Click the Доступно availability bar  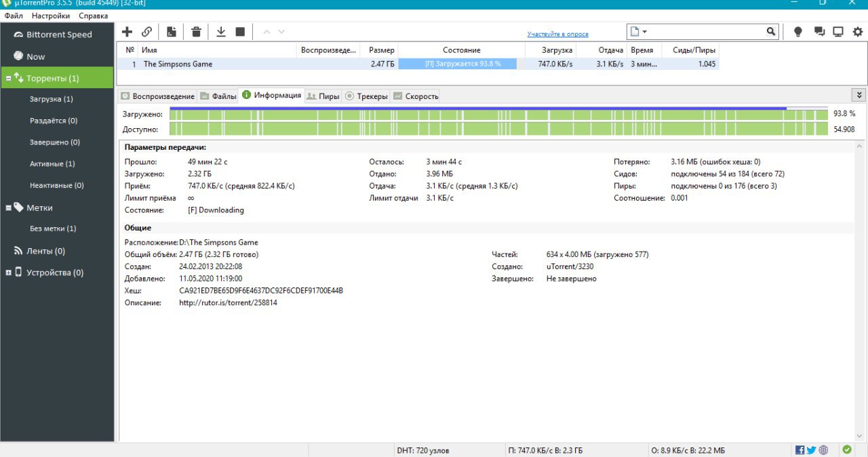[498, 129]
